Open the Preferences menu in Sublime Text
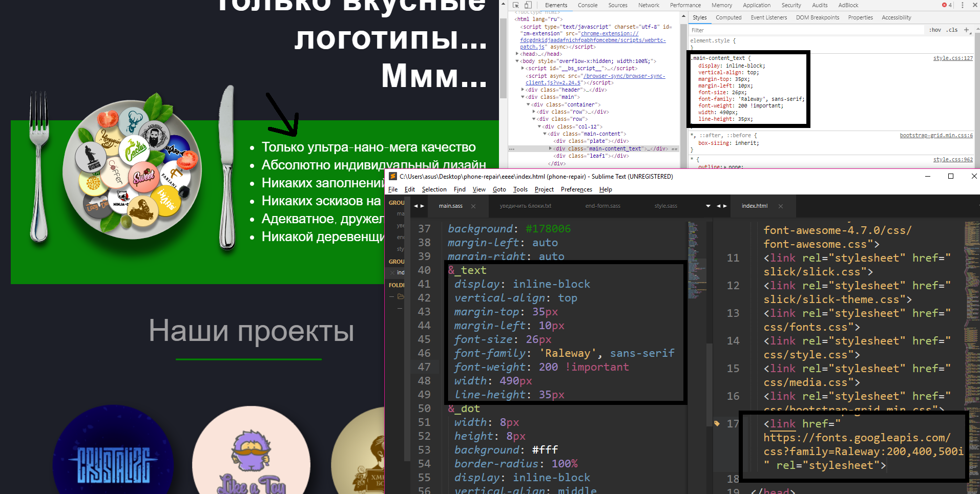Image resolution: width=980 pixels, height=494 pixels. [x=576, y=189]
